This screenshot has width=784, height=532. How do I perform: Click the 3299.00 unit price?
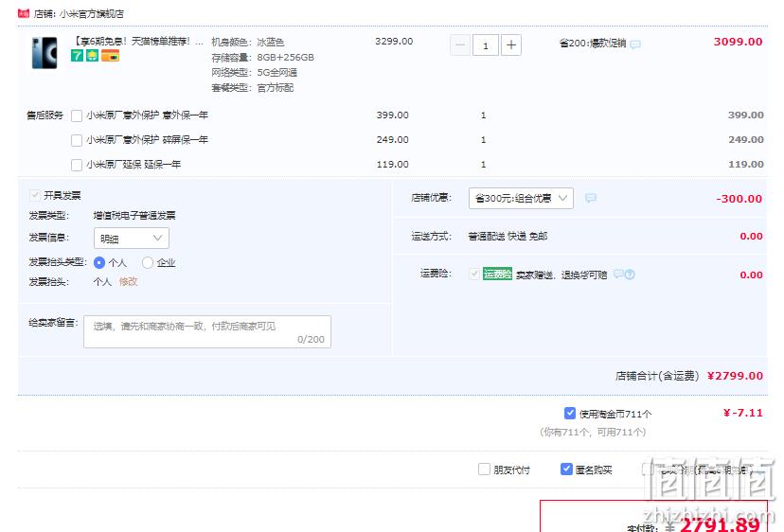394,42
